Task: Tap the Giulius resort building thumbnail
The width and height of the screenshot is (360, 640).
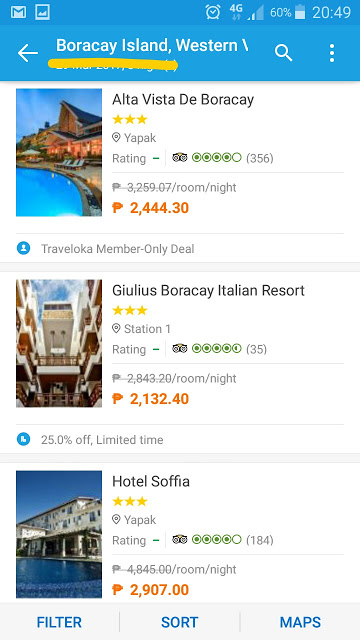Action: point(59,343)
